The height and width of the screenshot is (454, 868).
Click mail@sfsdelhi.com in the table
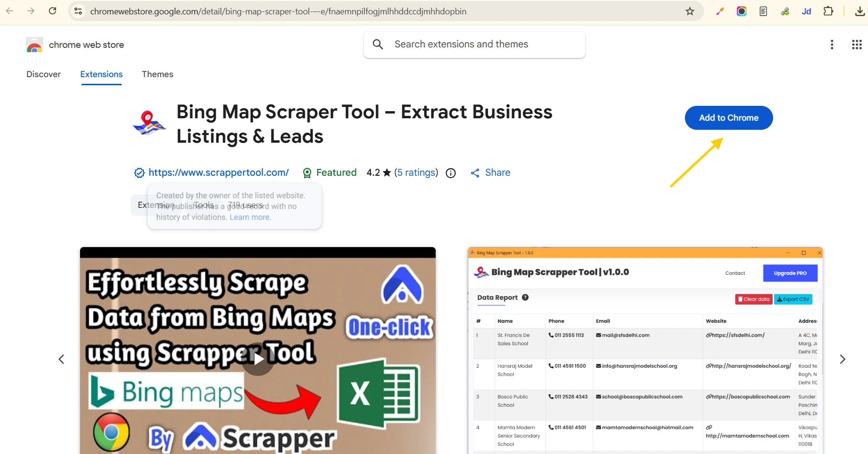623,335
